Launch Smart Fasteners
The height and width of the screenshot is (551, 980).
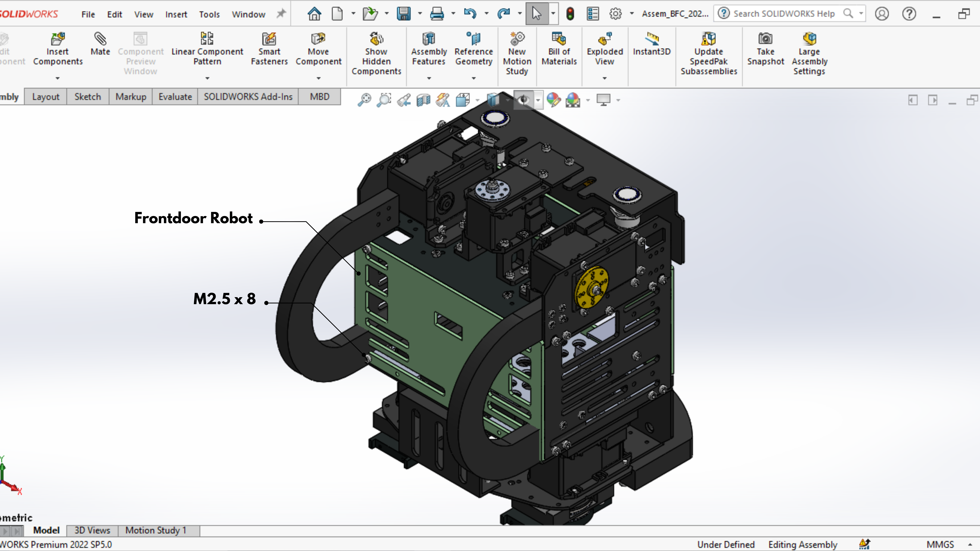[x=269, y=49]
